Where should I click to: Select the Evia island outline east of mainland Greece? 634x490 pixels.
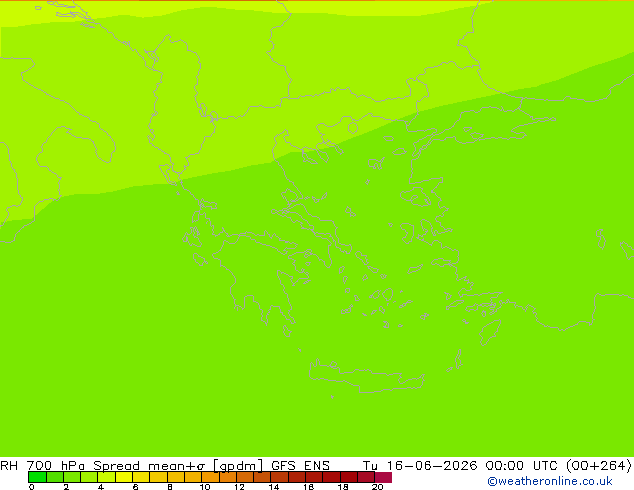(x=311, y=226)
